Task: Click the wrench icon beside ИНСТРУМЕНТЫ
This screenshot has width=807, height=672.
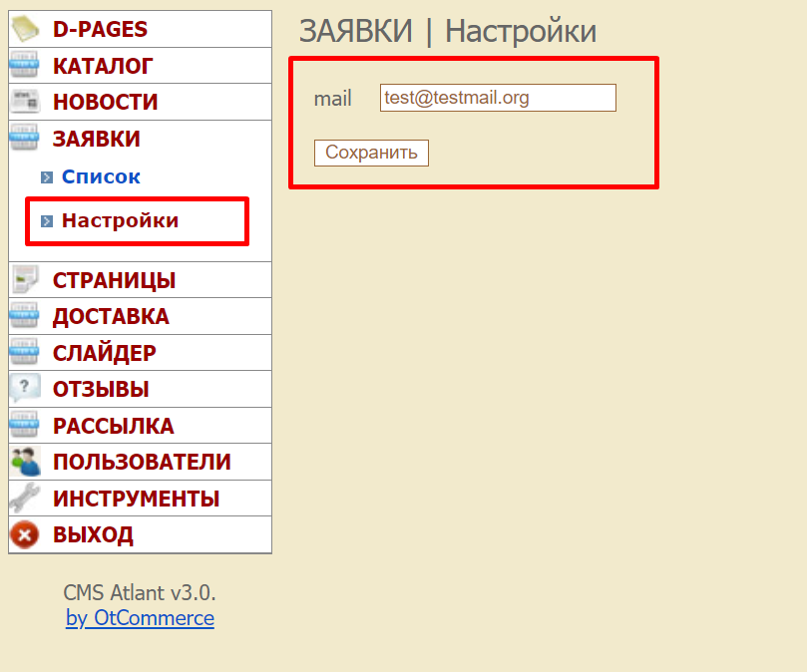Action: [x=24, y=498]
